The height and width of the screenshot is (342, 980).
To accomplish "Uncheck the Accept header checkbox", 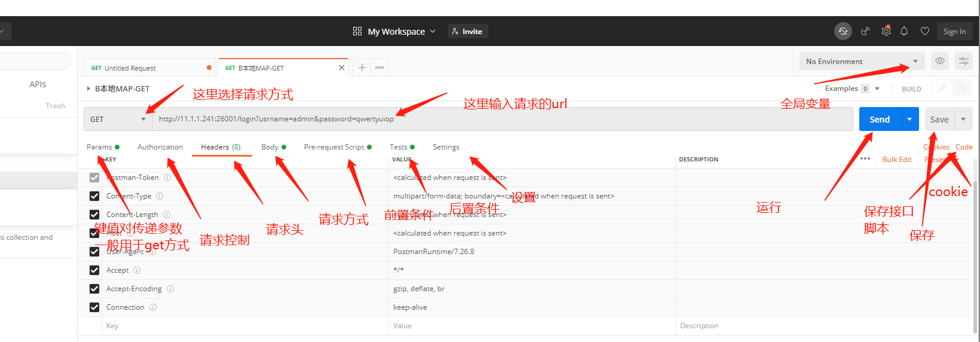I will point(94,270).
